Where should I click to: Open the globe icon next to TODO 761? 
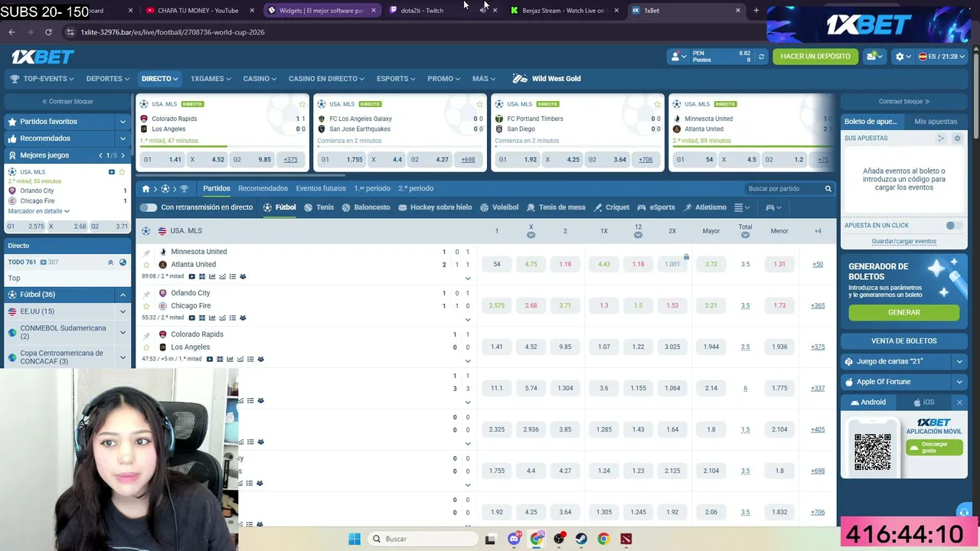tap(122, 262)
